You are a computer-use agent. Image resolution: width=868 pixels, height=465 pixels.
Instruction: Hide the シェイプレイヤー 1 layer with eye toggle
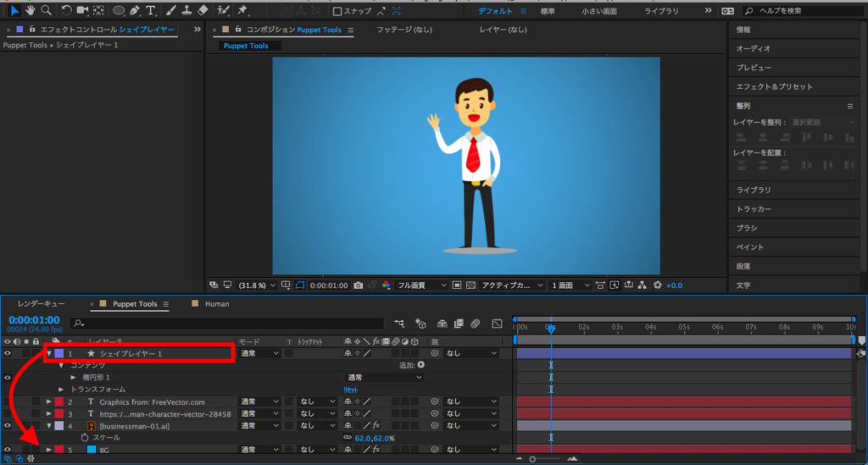click(x=8, y=353)
